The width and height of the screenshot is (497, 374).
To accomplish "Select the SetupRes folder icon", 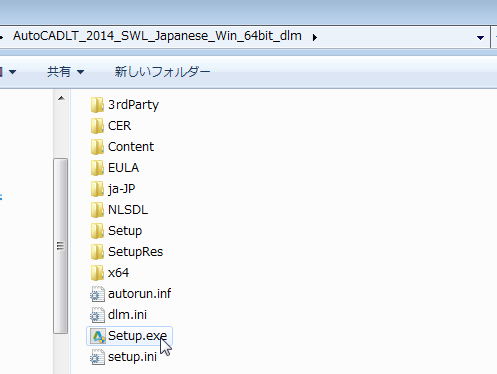I will pos(97,252).
